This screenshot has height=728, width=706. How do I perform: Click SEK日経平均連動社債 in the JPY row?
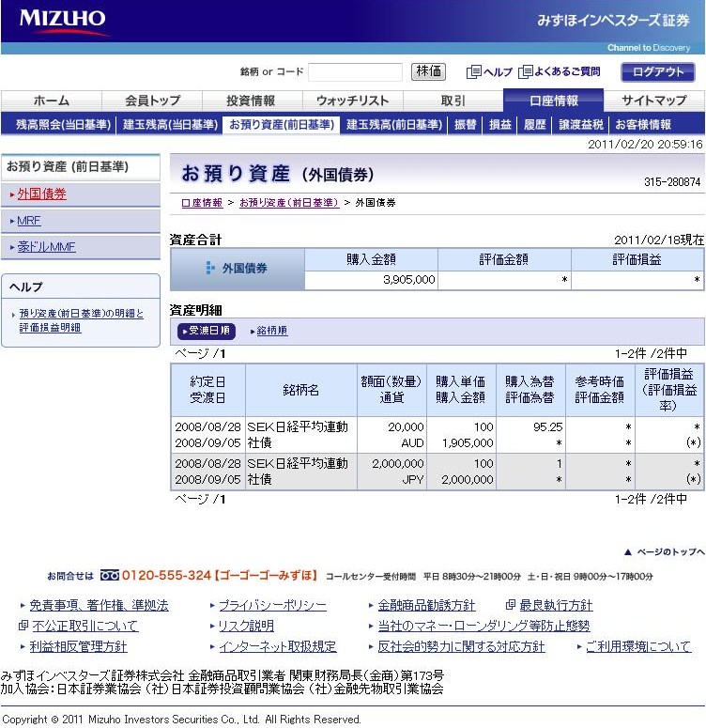point(298,472)
